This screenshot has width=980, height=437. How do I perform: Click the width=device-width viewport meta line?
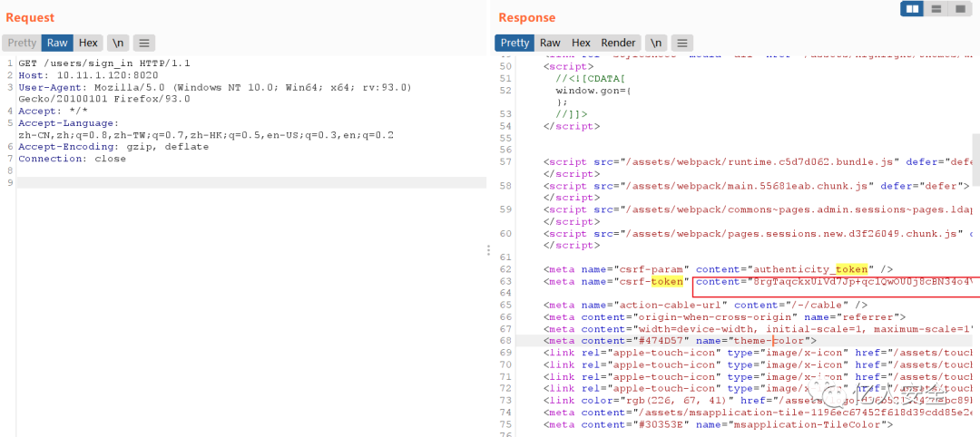(758, 328)
